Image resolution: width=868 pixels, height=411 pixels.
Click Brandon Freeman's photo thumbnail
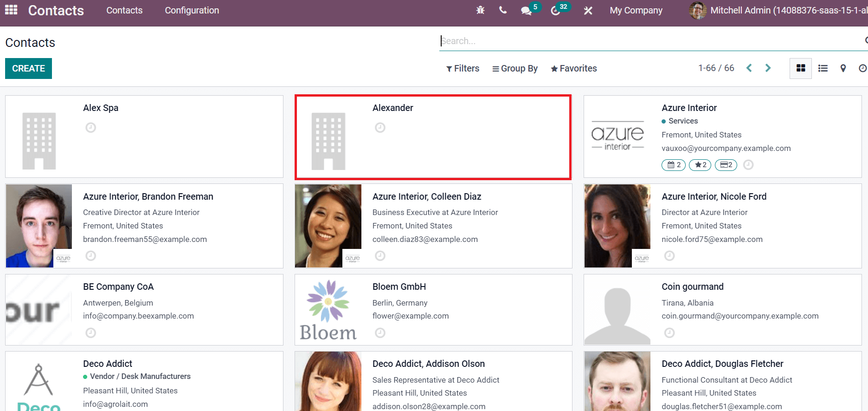pos(39,226)
